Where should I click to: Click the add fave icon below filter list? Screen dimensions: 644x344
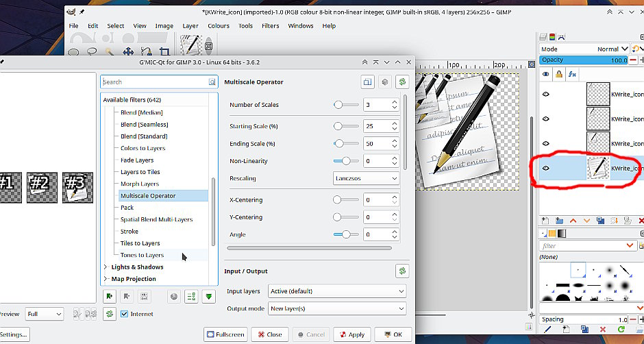(x=108, y=296)
